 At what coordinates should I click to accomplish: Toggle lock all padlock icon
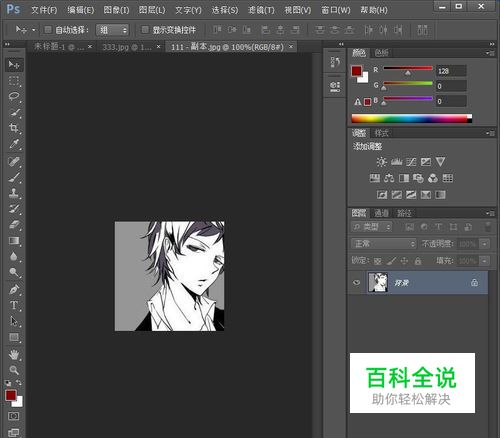click(x=418, y=261)
